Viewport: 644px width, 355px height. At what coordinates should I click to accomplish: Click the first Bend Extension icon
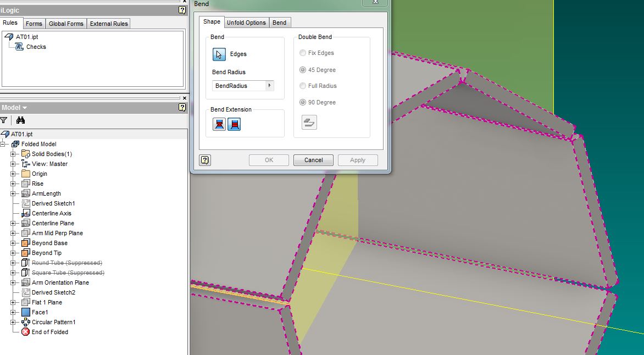218,124
